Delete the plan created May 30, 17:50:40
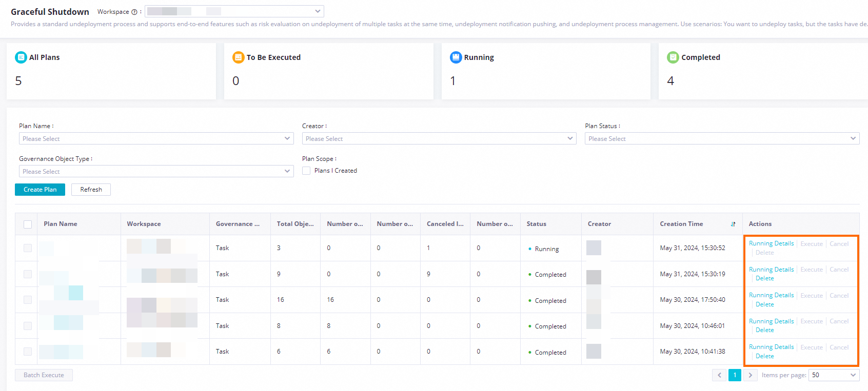Screen dimensions: 868x391 764,304
